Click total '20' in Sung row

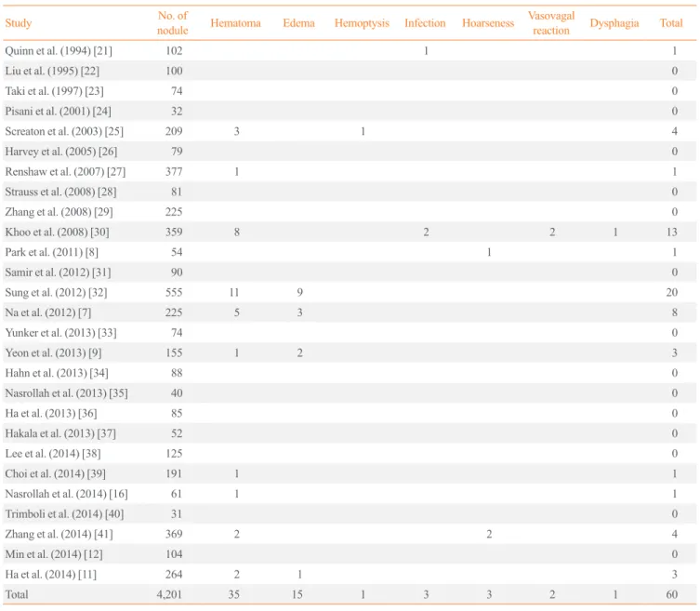point(672,293)
